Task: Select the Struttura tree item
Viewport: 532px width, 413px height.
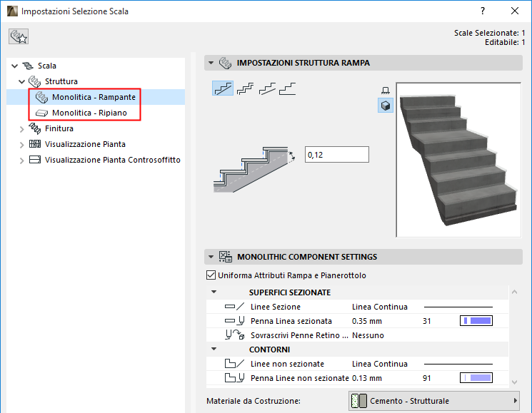Action: point(61,81)
